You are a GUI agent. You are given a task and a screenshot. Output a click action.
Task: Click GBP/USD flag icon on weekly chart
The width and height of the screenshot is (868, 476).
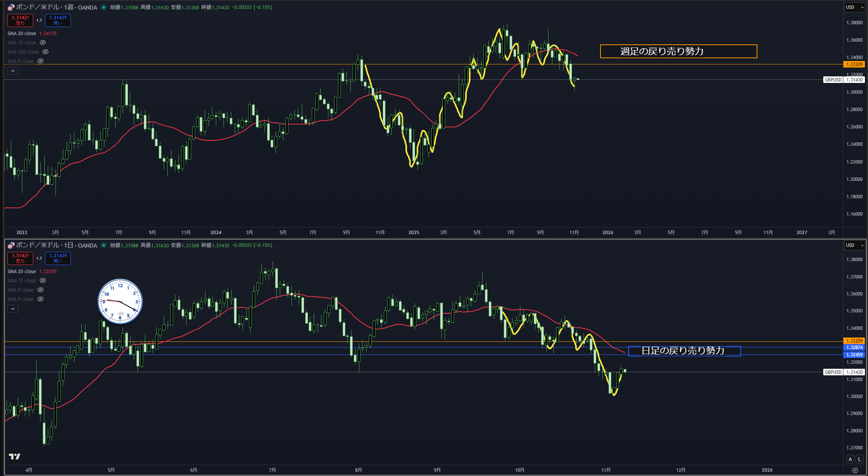click(x=11, y=7)
